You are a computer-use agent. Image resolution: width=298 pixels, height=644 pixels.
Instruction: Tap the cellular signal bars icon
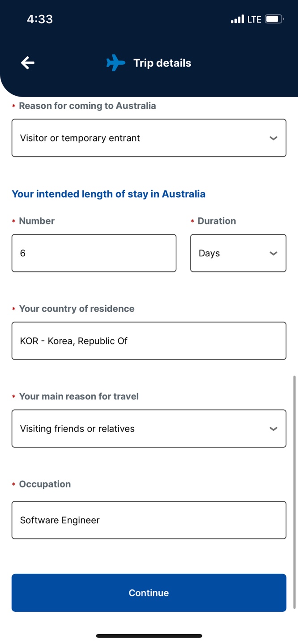coord(237,19)
